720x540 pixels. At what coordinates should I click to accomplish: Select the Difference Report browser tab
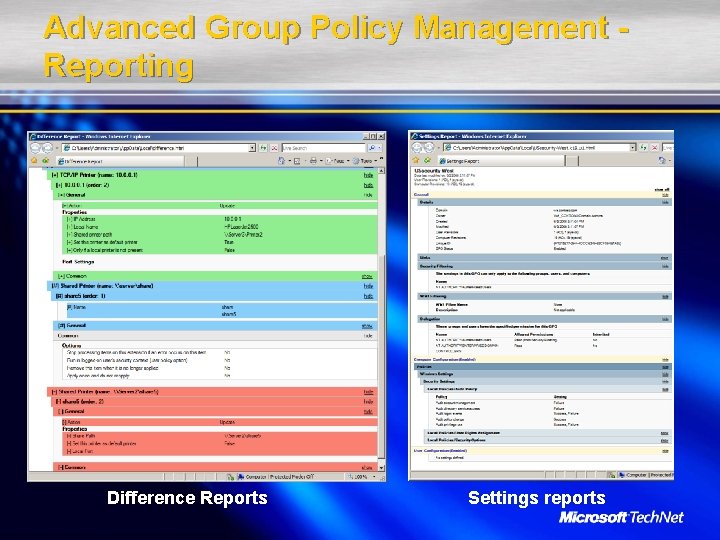(x=119, y=161)
